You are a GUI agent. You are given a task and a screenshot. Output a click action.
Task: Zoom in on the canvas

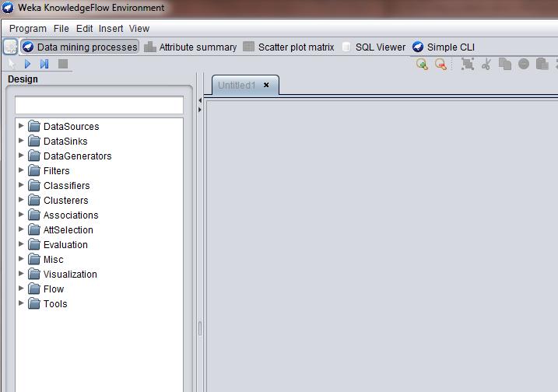click(x=422, y=65)
